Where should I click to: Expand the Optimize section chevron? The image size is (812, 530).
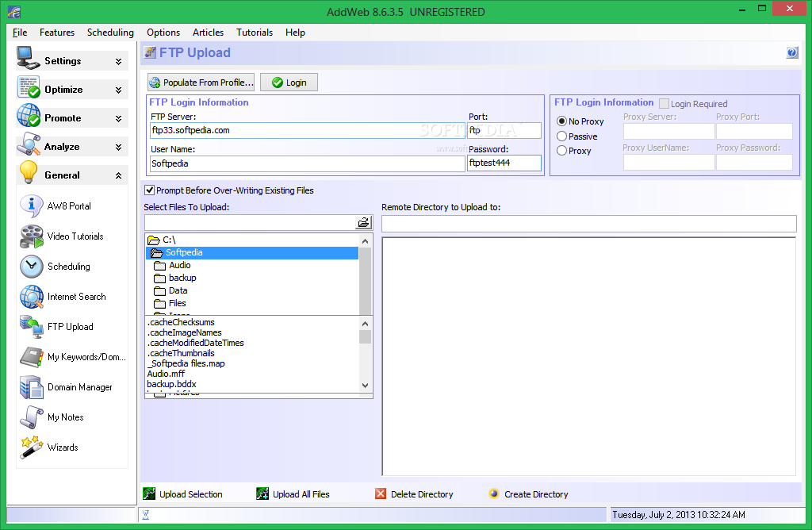(x=119, y=90)
